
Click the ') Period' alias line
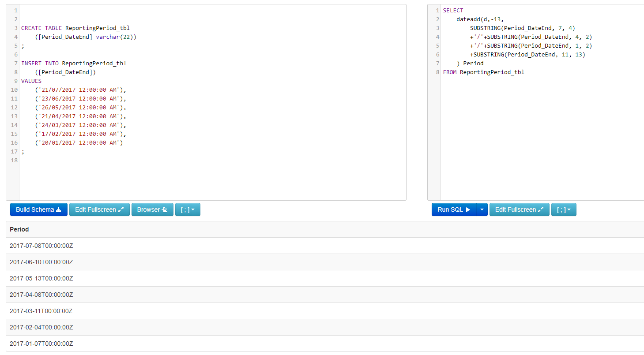tap(470, 63)
